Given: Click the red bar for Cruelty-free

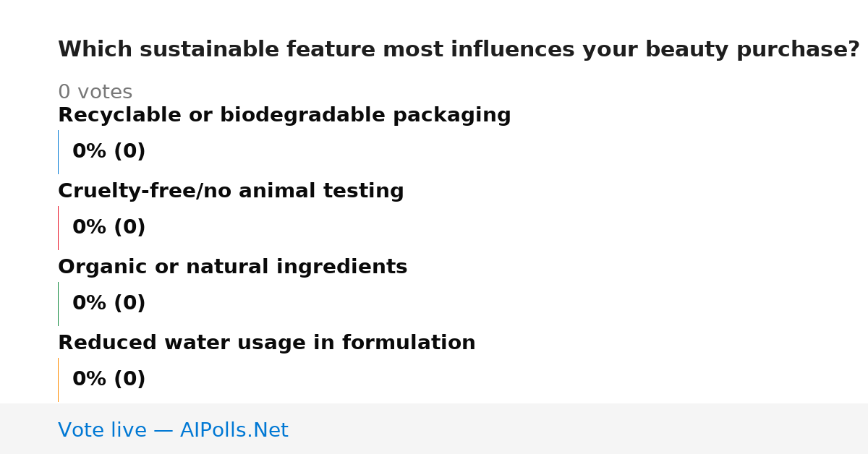Looking at the screenshot, I should click(58, 228).
